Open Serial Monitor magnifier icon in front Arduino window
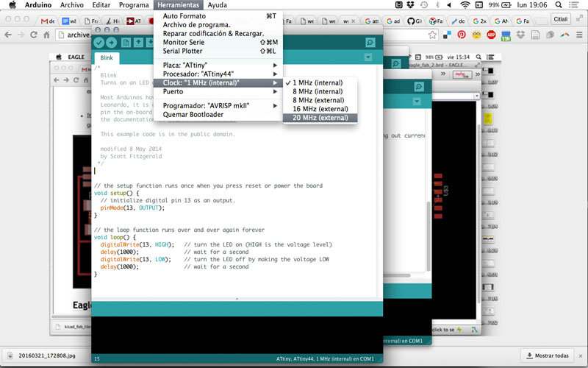The width and height of the screenshot is (588, 368). [x=370, y=43]
